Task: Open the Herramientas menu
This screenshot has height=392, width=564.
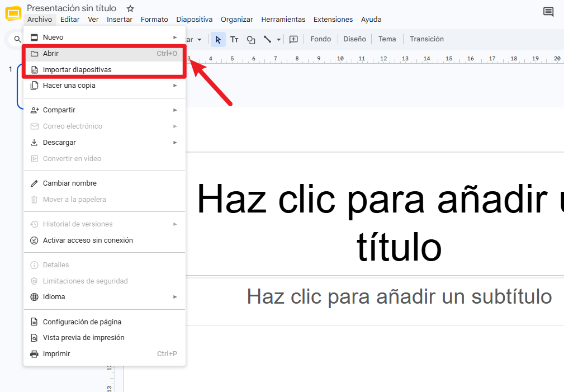Action: click(283, 20)
